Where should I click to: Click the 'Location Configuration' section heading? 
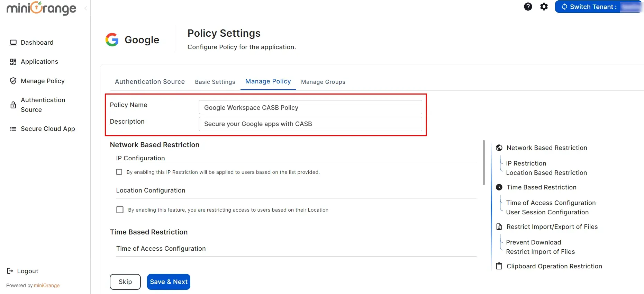[151, 190]
